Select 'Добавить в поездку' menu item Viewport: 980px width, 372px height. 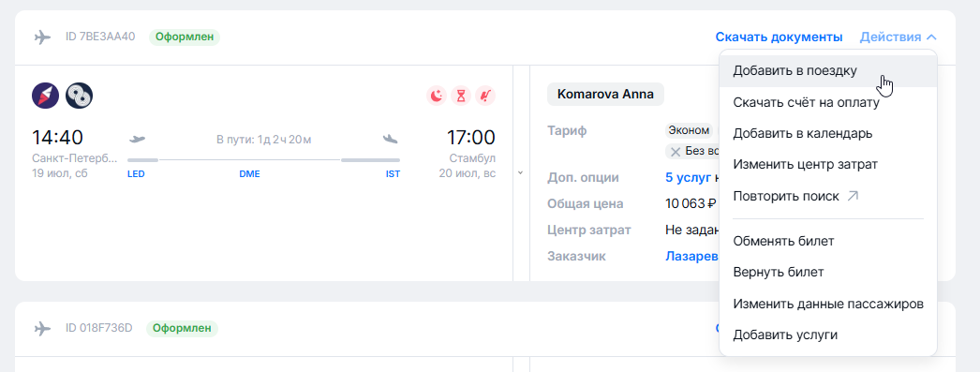[x=828, y=70]
